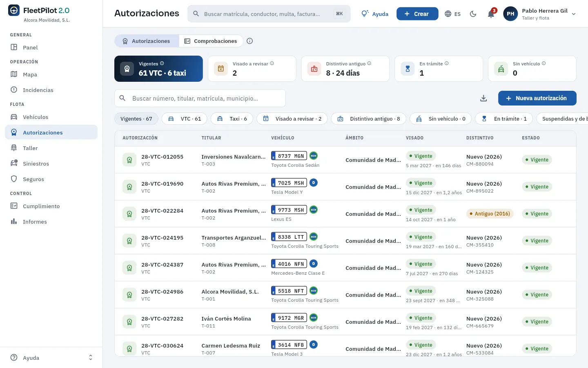Select the Autorizaciones tab
Image resolution: width=588 pixels, height=368 pixels.
147,41
